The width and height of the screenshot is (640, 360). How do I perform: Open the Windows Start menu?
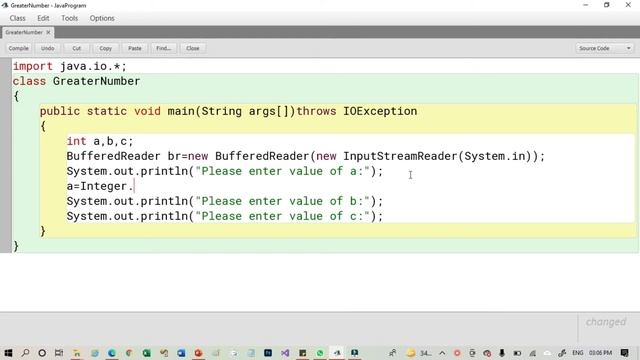(x=8, y=353)
